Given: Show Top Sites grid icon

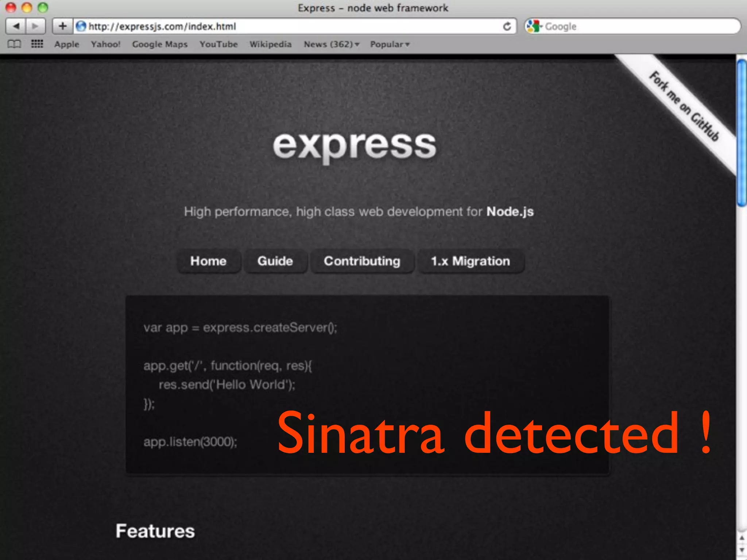Looking at the screenshot, I should 37,44.
